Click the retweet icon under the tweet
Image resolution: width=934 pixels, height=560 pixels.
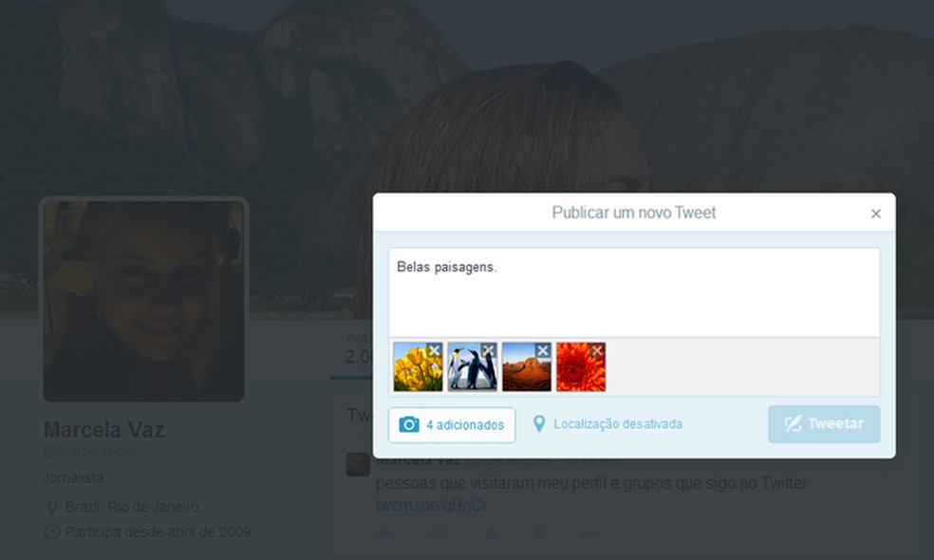439,533
